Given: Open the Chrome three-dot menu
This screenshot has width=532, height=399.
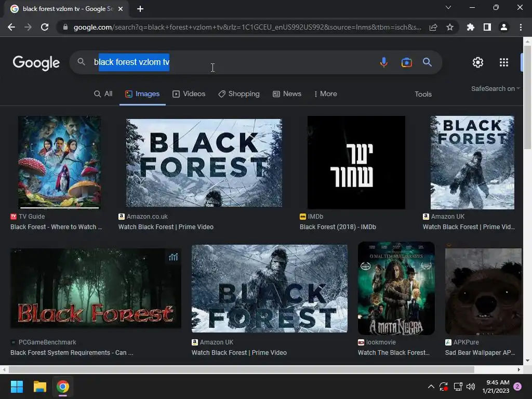Looking at the screenshot, I should [521, 27].
